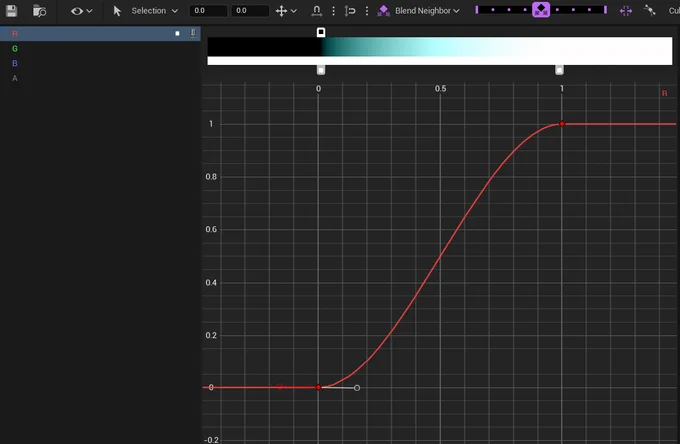Click the purple flatten-tangents arrows icon
680x444 pixels.
point(625,11)
